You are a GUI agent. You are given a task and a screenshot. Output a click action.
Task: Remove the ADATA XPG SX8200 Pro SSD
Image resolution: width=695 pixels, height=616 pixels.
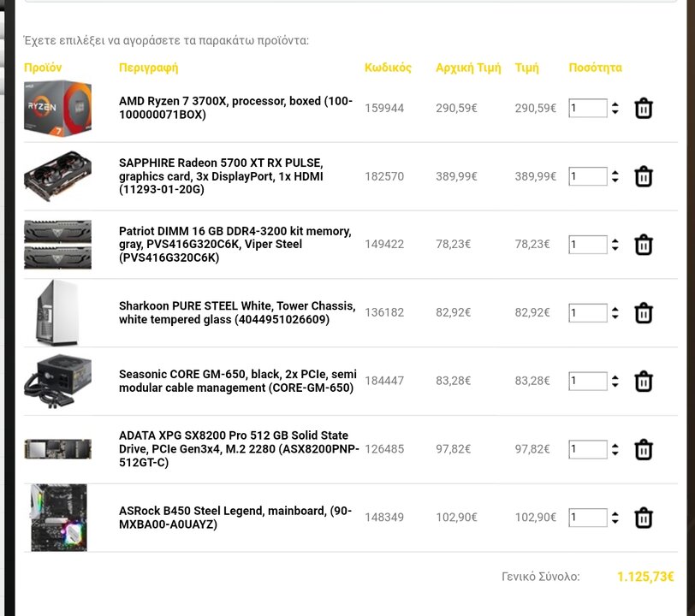coord(643,450)
